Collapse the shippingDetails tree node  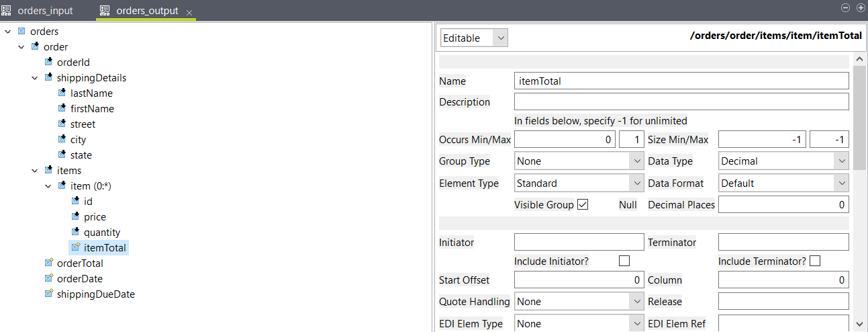click(x=35, y=78)
